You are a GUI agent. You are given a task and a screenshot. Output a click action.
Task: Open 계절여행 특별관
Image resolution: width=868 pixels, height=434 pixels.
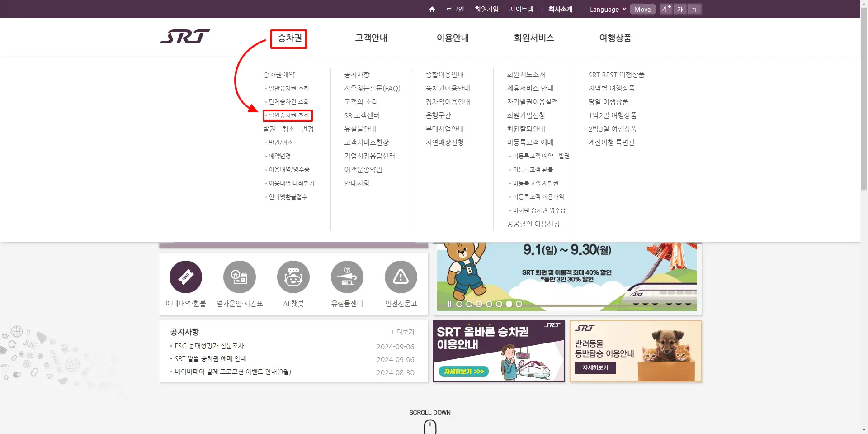click(611, 143)
